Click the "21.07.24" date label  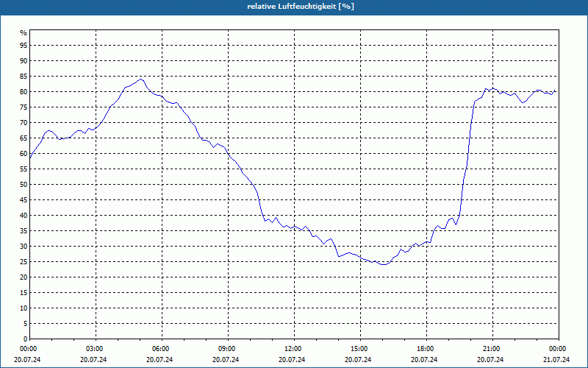click(557, 360)
